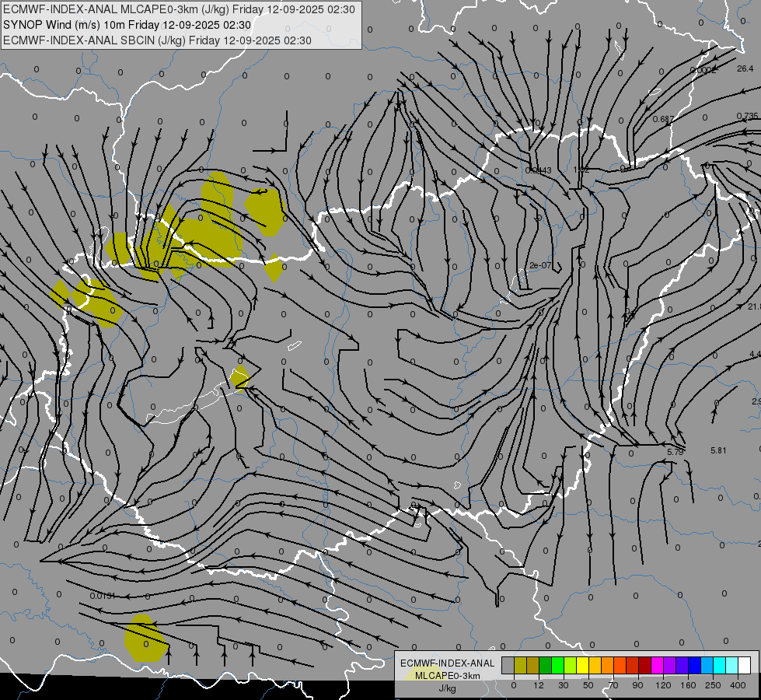Select the purple legend swatch
The image size is (761, 700).
670,665
